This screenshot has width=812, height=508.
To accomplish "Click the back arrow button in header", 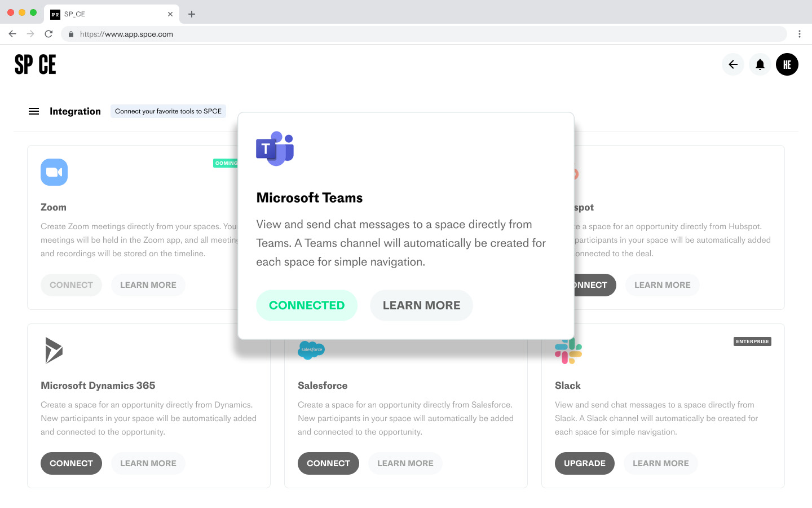I will [733, 64].
